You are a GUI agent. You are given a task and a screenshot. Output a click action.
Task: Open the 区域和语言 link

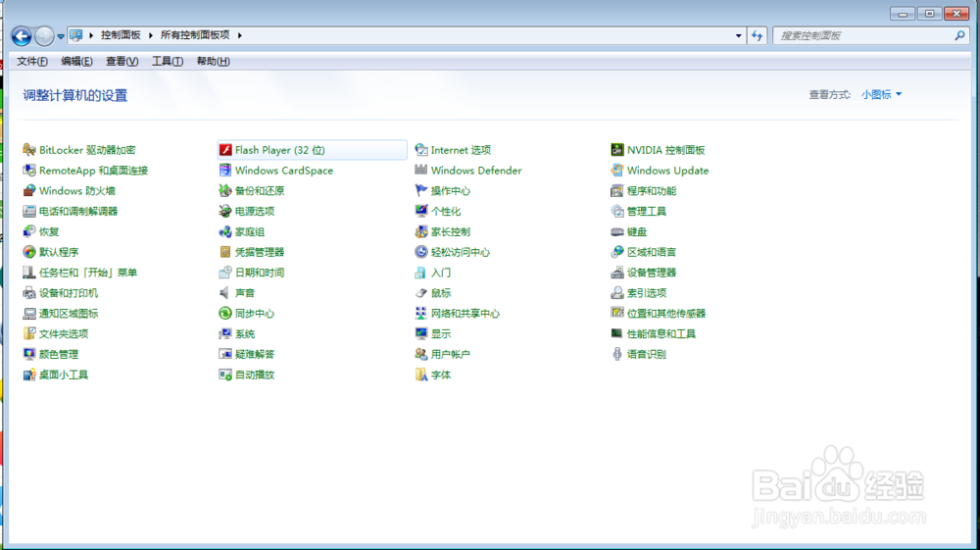(x=652, y=253)
